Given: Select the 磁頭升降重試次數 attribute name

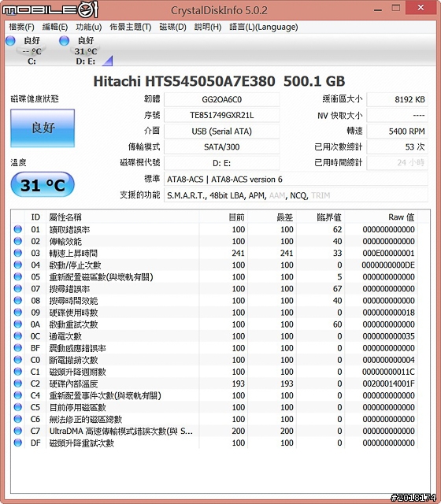Looking at the screenshot, I should point(82,443).
